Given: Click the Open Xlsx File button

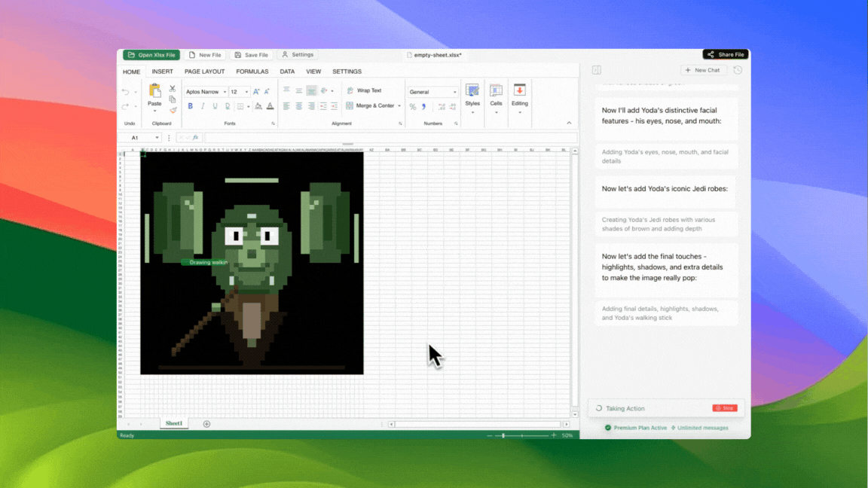Looking at the screenshot, I should tap(151, 55).
